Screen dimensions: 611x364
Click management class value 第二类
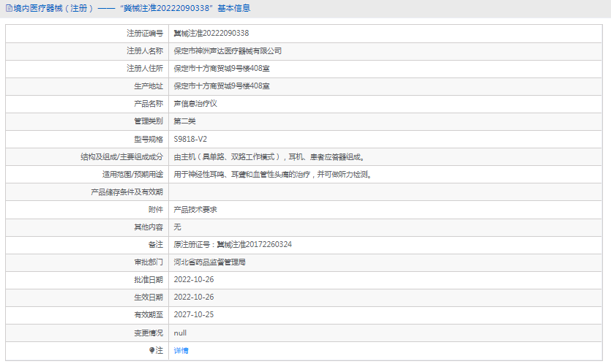tap(184, 121)
